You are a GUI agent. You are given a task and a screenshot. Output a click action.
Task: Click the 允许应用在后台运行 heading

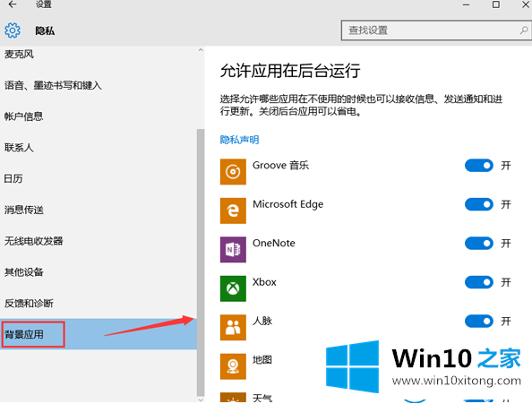290,71
